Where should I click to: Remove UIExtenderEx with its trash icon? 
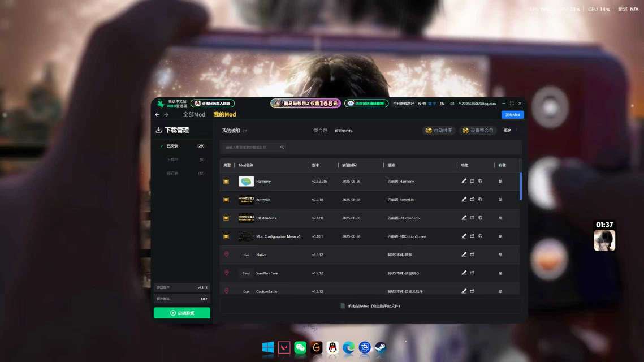pos(479,218)
